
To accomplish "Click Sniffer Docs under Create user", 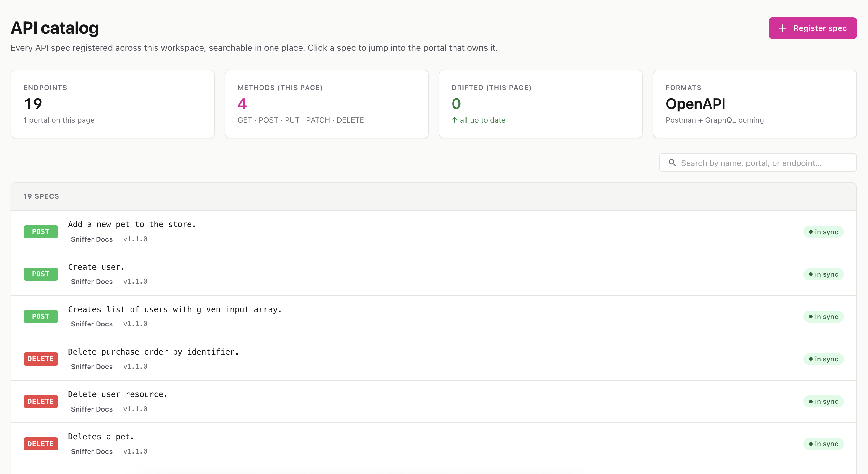I will pyautogui.click(x=92, y=282).
